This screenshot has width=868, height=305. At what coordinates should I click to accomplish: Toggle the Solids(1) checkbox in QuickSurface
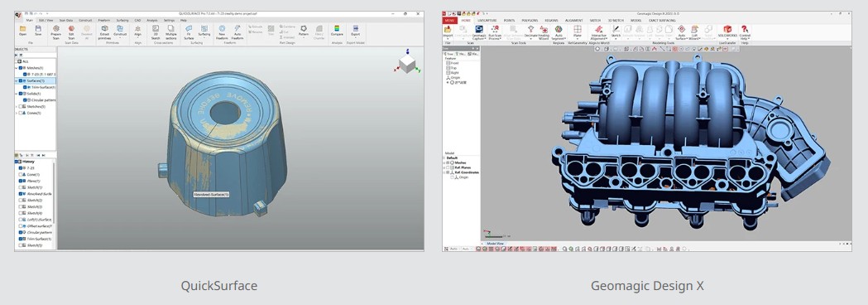click(21, 94)
